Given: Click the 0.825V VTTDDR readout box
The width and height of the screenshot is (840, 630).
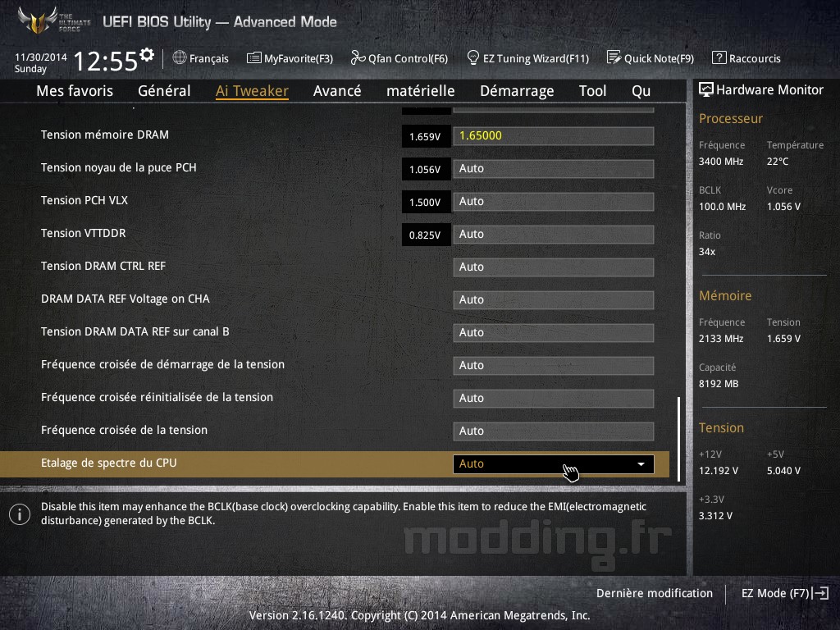Looking at the screenshot, I should click(426, 235).
